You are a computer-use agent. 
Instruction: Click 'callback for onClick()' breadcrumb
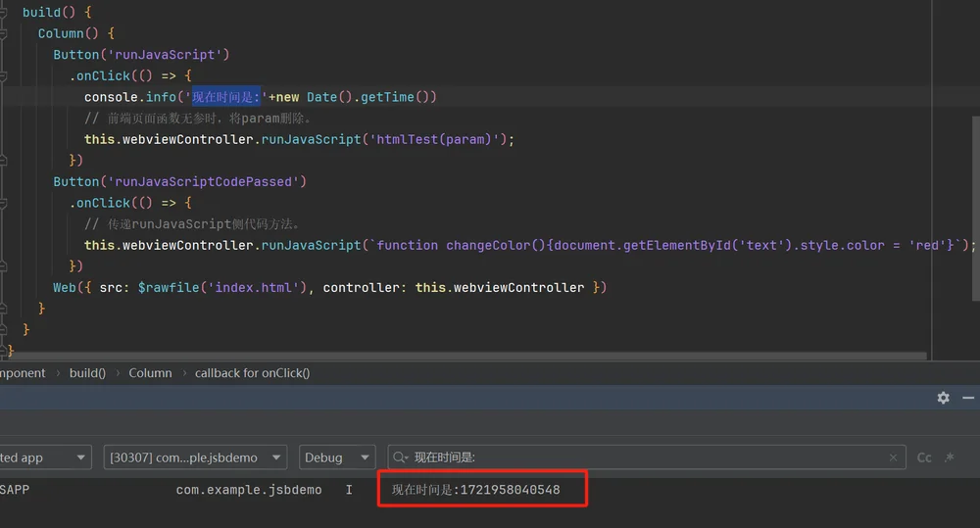(x=252, y=373)
